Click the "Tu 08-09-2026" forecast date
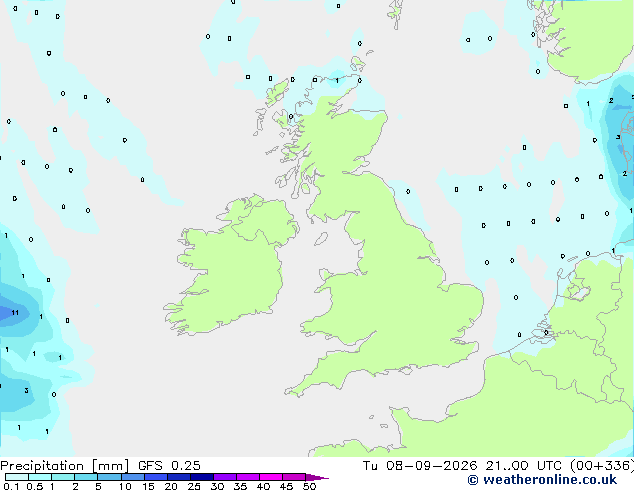 [x=420, y=466]
